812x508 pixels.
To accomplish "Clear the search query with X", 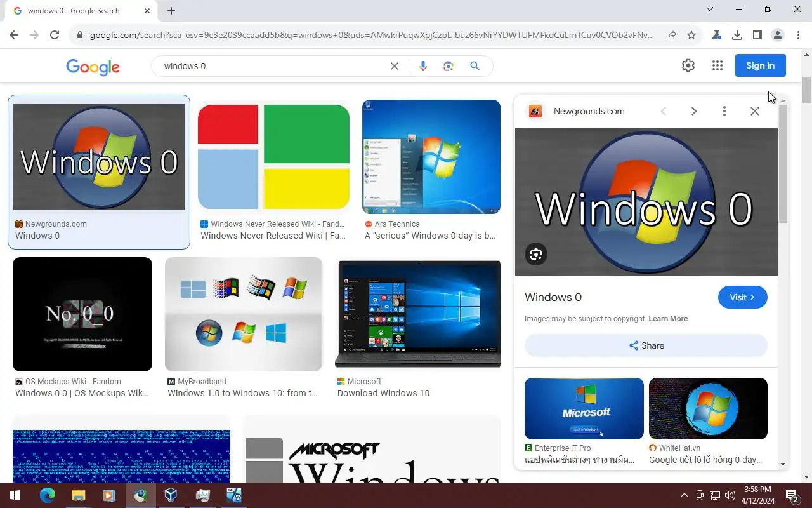I will tap(395, 66).
